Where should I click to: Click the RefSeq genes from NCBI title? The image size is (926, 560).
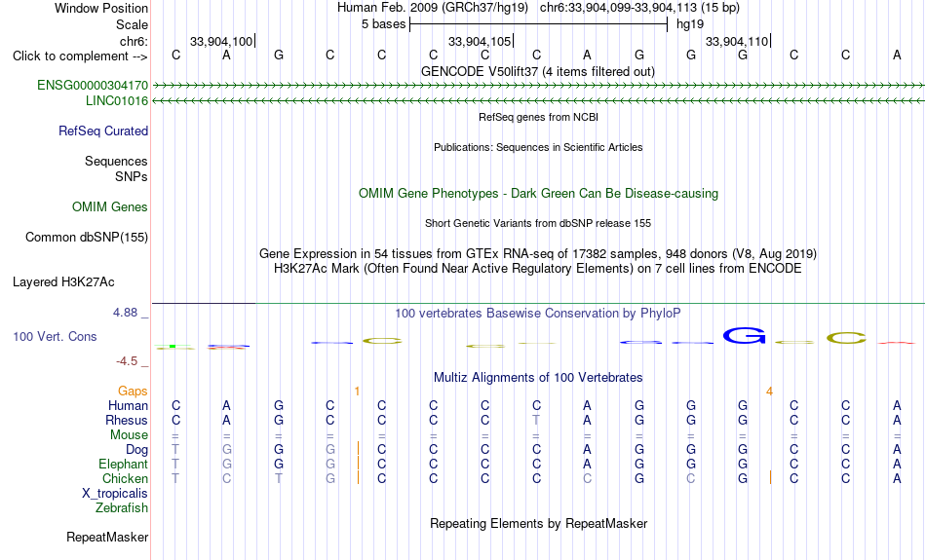(539, 118)
